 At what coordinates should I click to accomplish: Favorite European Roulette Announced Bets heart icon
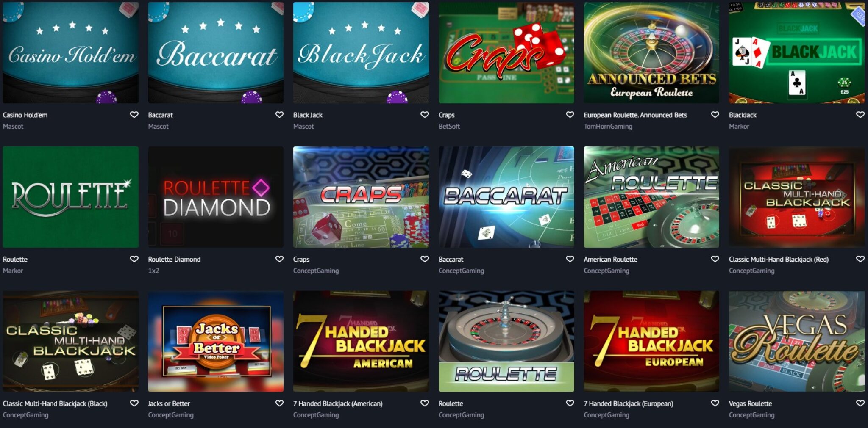point(715,115)
